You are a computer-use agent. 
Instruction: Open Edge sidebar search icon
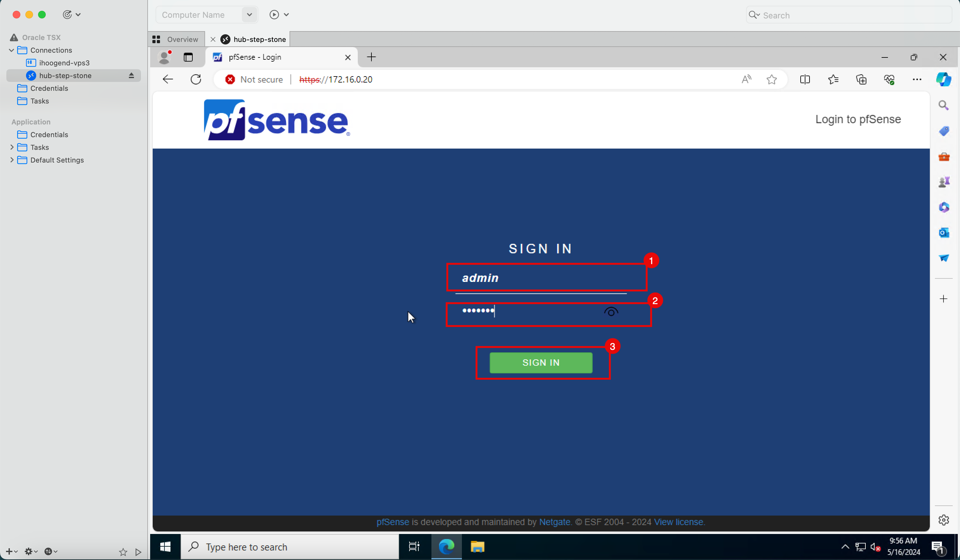pyautogui.click(x=943, y=105)
